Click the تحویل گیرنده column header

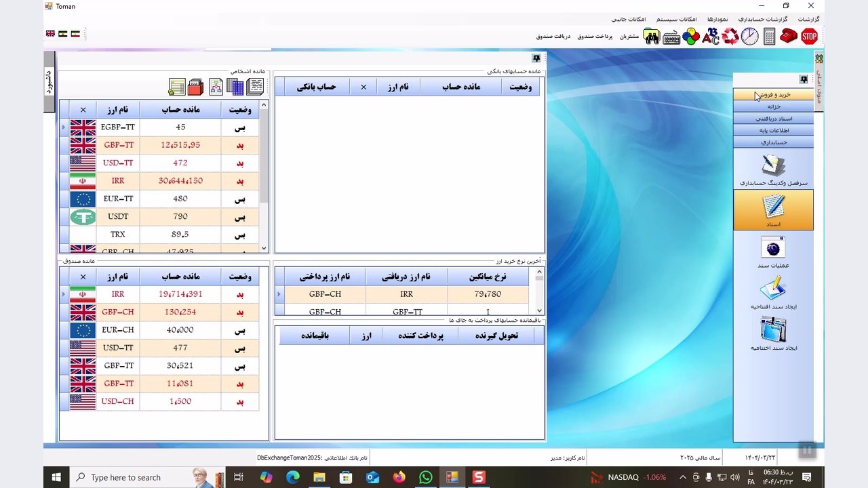496,335
